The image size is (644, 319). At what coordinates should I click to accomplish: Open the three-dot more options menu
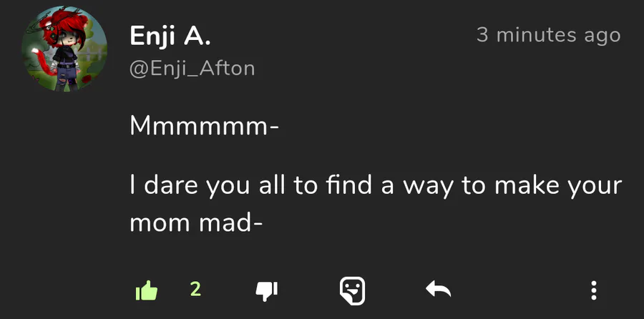click(x=593, y=290)
